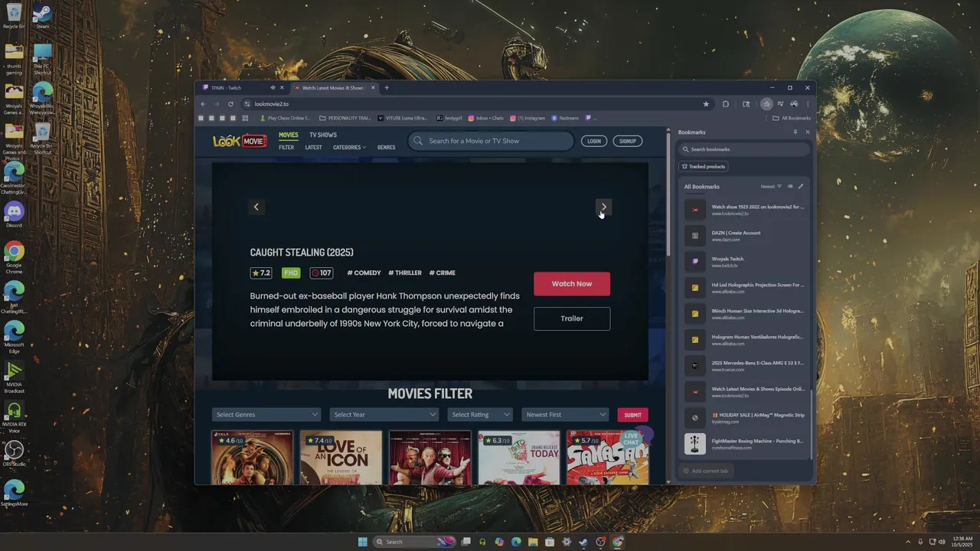Open NVIDIA Broadcast desktop icon
Viewport: 980px width, 551px height.
(x=14, y=377)
